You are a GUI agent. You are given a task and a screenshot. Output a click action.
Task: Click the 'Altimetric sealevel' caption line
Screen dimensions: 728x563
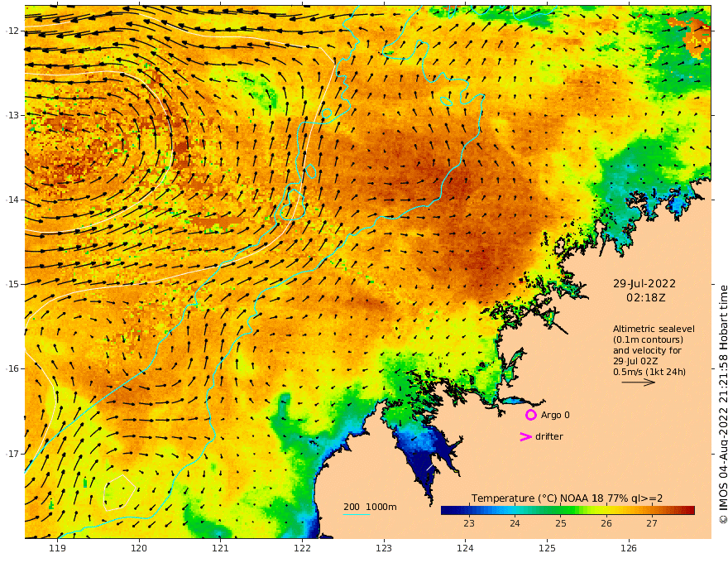tap(654, 329)
